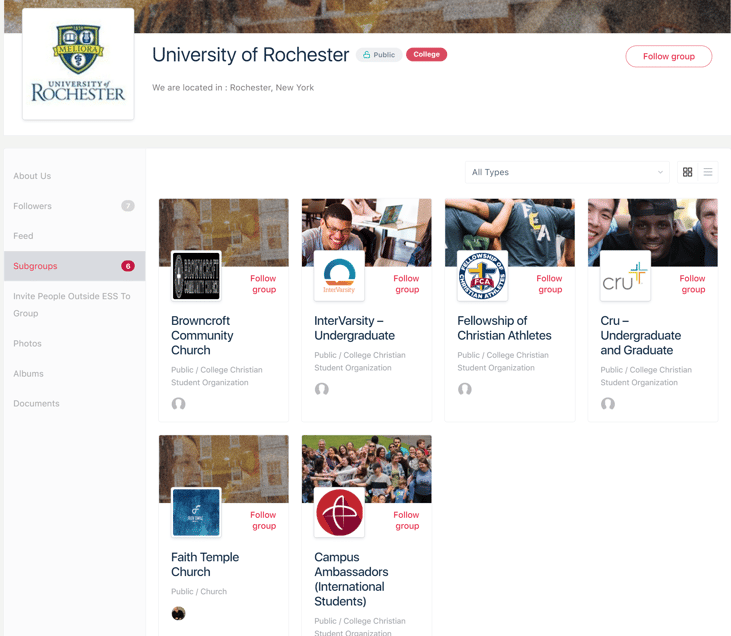The image size is (731, 636).
Task: Follow the Faith Temple Church group
Action: tap(263, 520)
